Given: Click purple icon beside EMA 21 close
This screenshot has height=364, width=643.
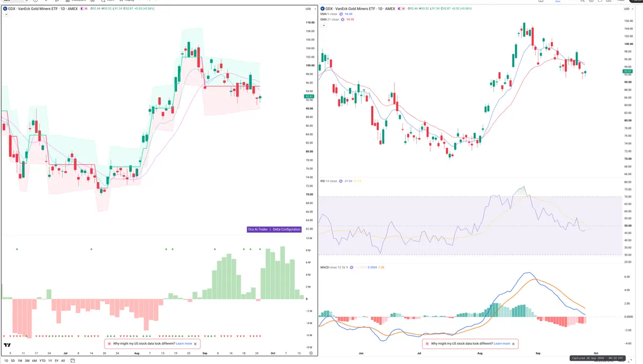Looking at the screenshot, I should coord(343,19).
